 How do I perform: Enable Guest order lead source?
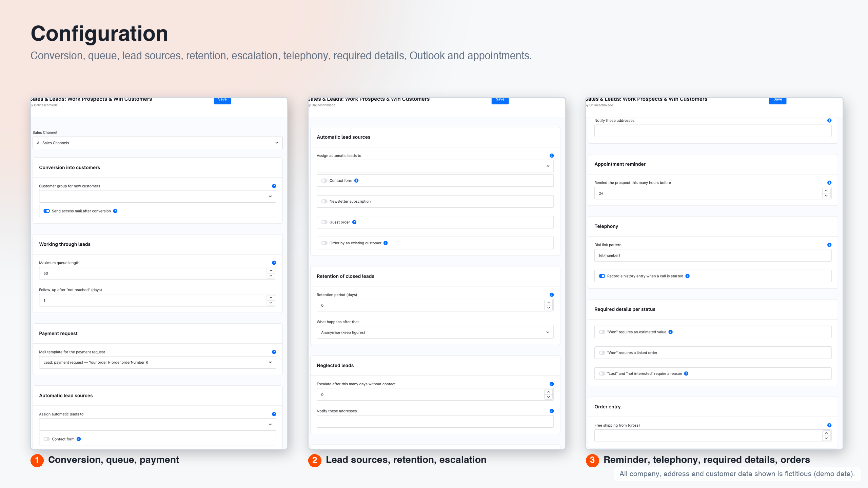(324, 222)
